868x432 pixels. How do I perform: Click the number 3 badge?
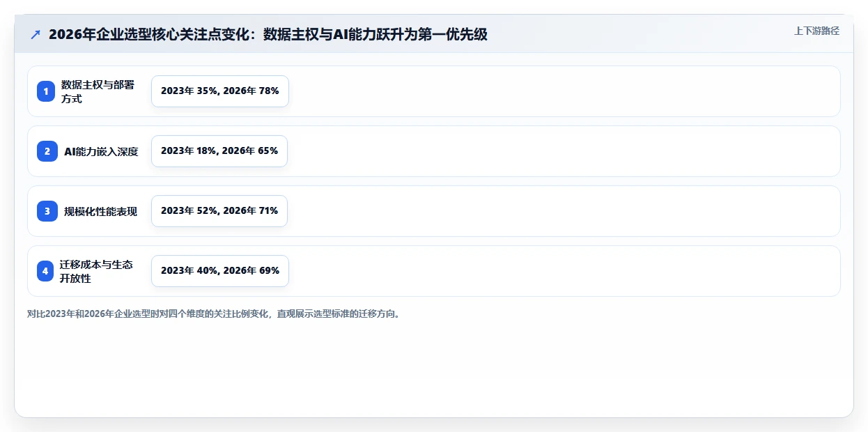tap(47, 211)
